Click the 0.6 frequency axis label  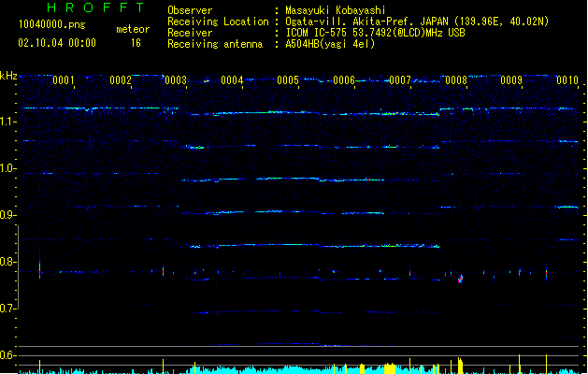[x=8, y=355]
